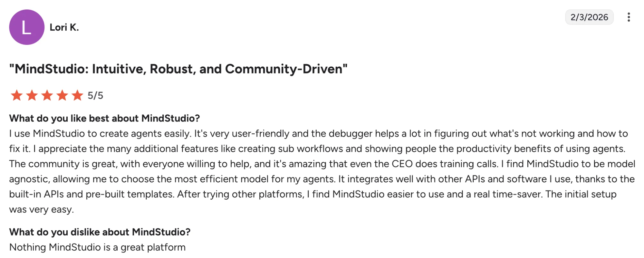Click "Nothing MindStudio is a great platform"
Screen dimensions: 644x258
pyautogui.click(x=97, y=247)
